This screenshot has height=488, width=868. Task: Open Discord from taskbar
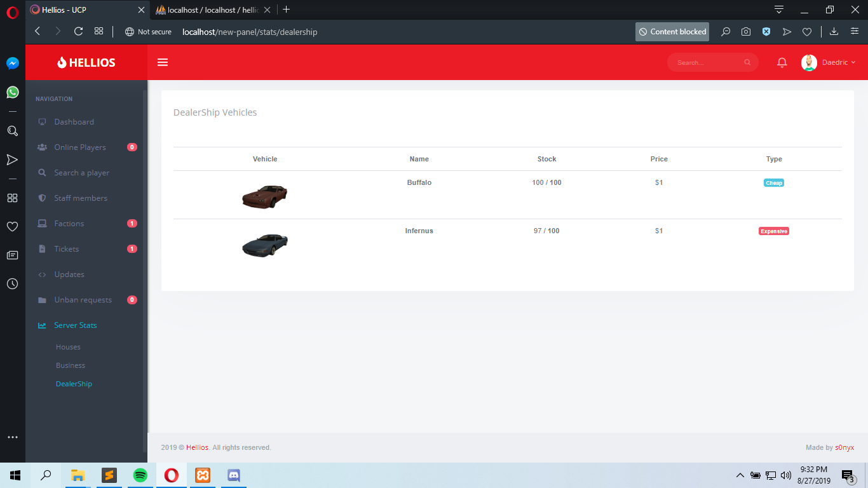pyautogui.click(x=234, y=475)
